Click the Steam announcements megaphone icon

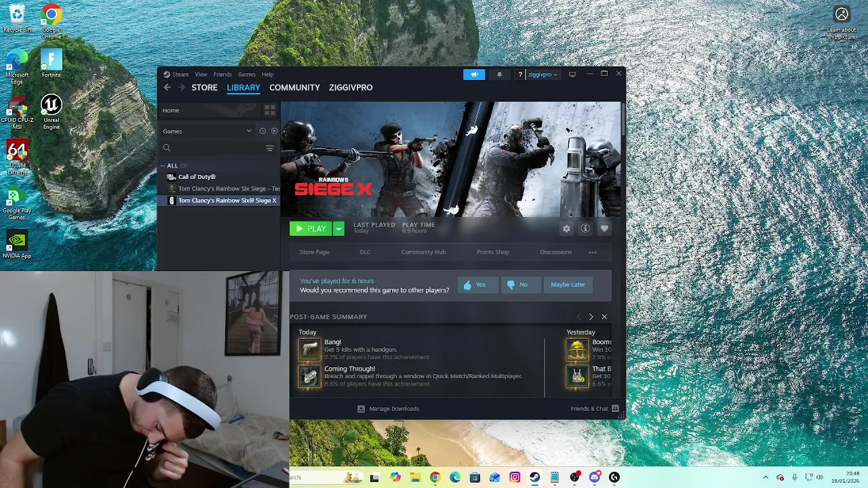(474, 75)
